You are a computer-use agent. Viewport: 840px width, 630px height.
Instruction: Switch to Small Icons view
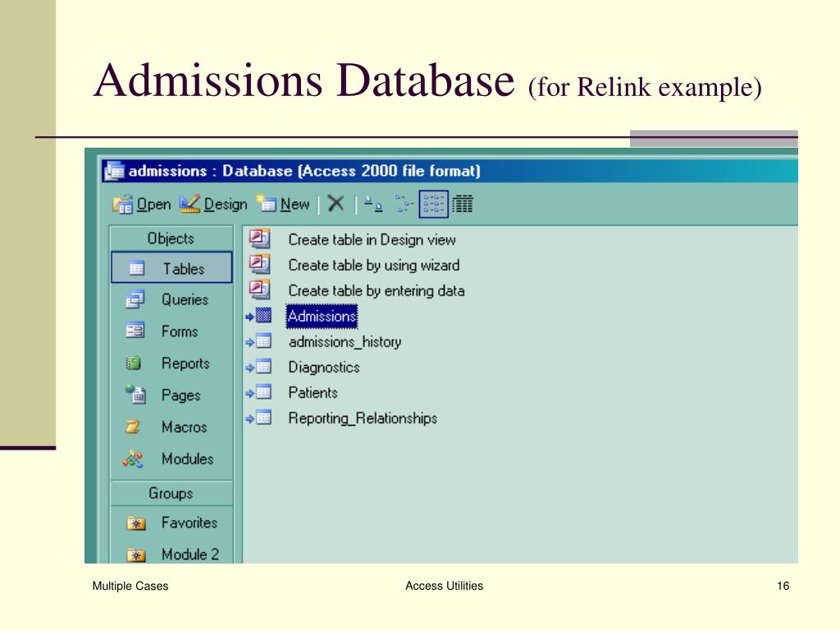tap(404, 203)
